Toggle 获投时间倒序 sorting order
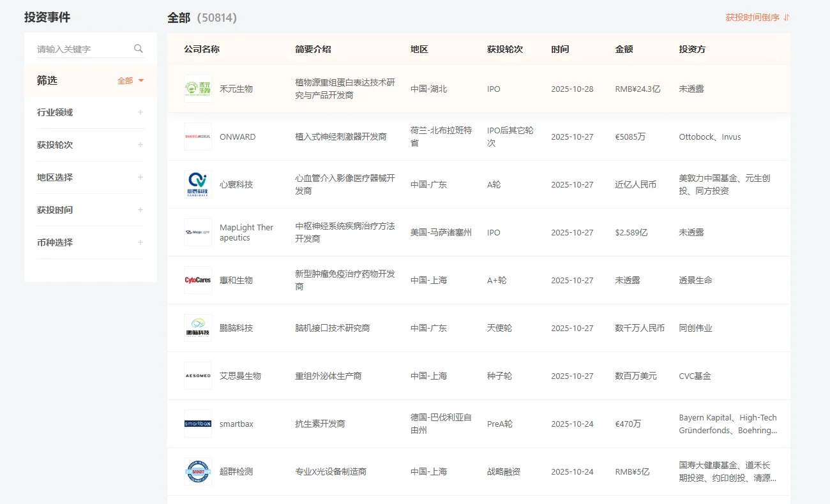The height and width of the screenshot is (504, 830). pos(757,19)
